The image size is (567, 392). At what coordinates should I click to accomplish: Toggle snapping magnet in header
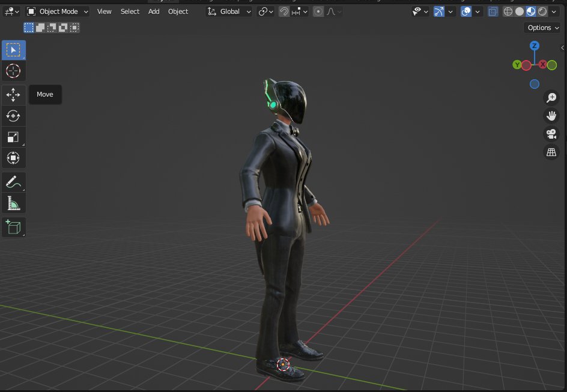(x=284, y=11)
